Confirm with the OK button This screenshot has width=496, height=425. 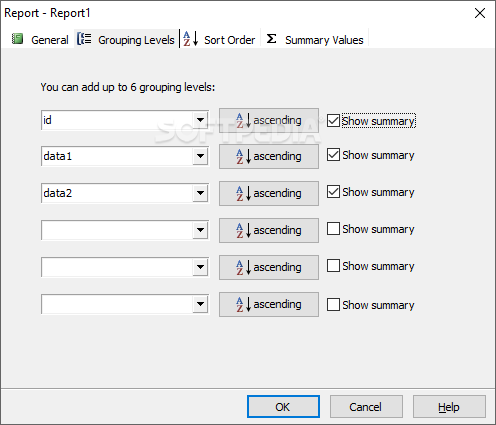coord(283,407)
